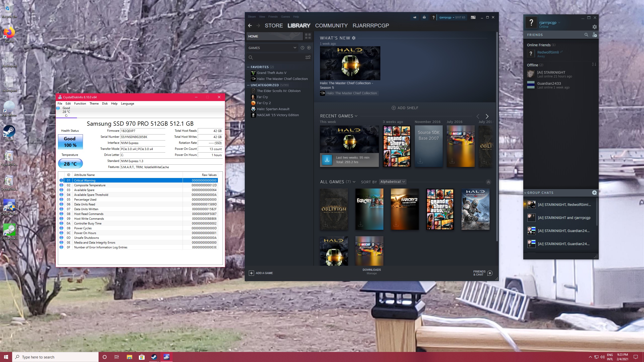The height and width of the screenshot is (362, 644).
Task: Open Firefox desktop shortcut
Action: pyautogui.click(x=9, y=34)
